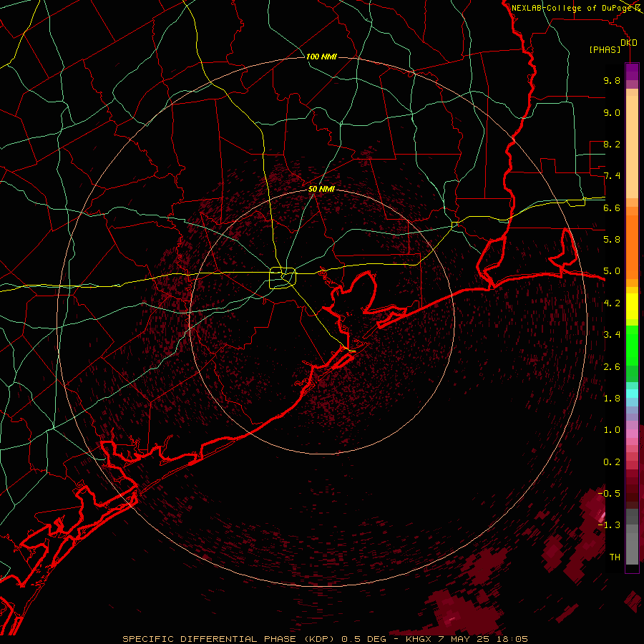Select the 7.4 scale value
Screen dimensions: 644x644
[x=612, y=176]
